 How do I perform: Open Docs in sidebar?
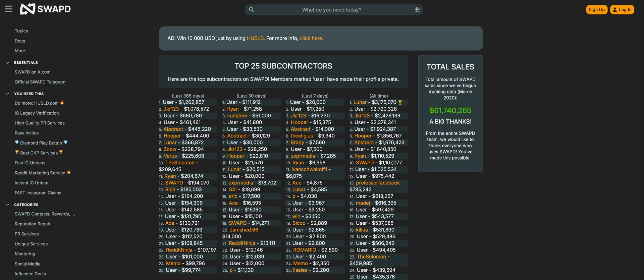[x=20, y=41]
